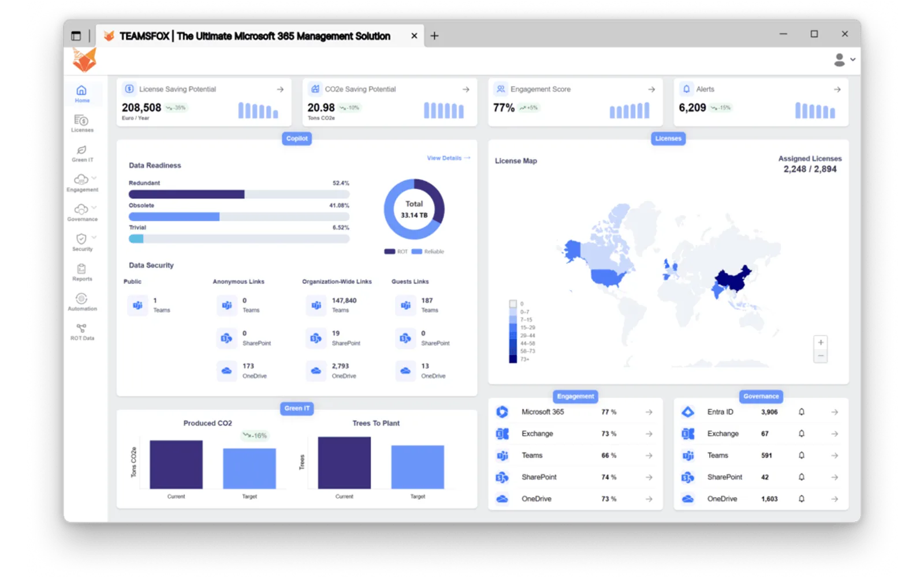Open Microsoft 365 engagement details arrow
Viewport: 924px width, 578px height.
(x=649, y=412)
